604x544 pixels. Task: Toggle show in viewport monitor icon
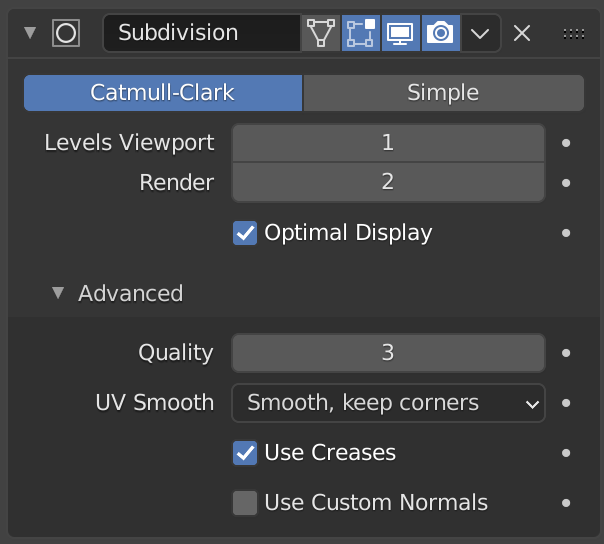[400, 33]
